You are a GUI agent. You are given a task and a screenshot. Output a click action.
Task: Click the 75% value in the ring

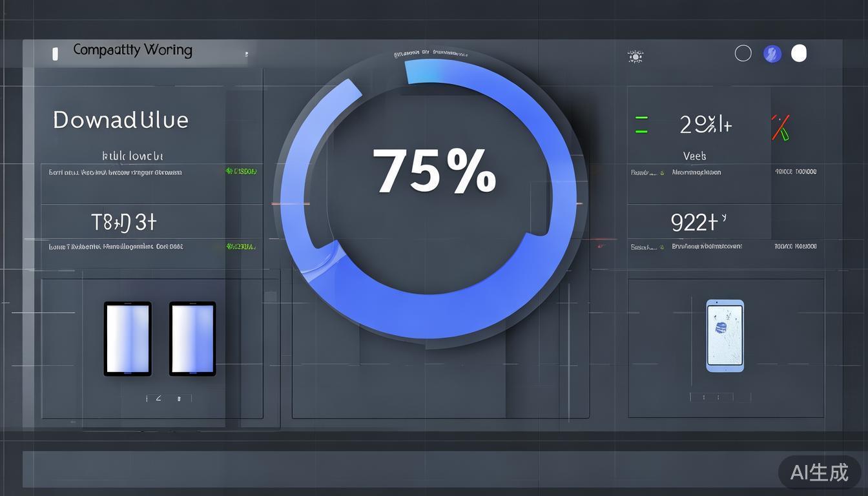434,172
